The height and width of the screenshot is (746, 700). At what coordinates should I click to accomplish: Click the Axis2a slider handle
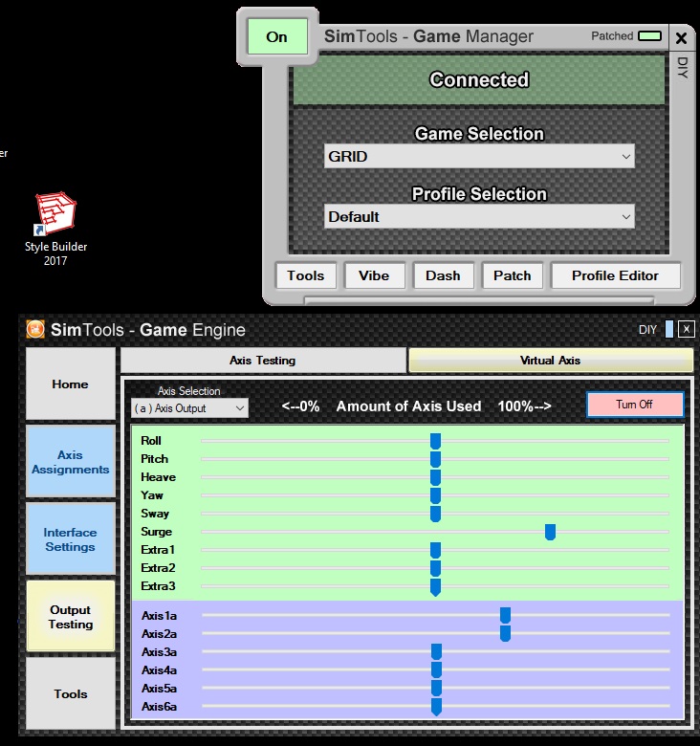tap(506, 633)
